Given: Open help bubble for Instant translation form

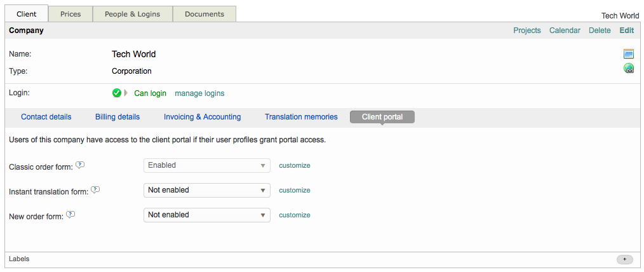Looking at the screenshot, I should tap(95, 189).
